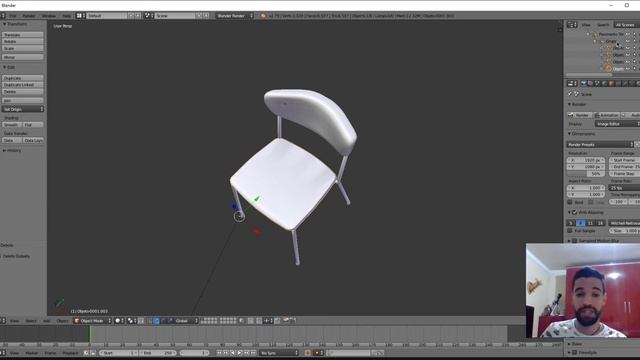The height and width of the screenshot is (360, 640).
Task: Click the Duplicate Linked button
Action: pos(22,85)
